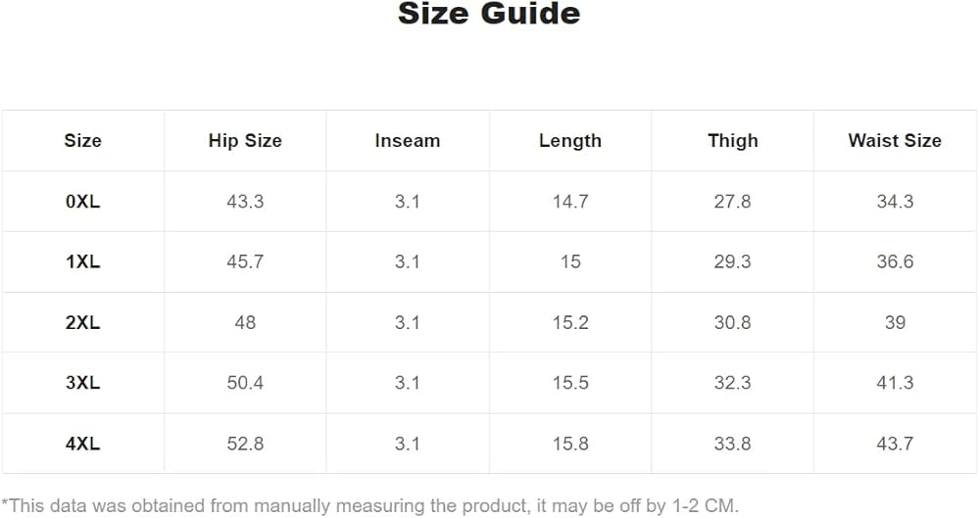This screenshot has width=980, height=518.
Task: Click length value 14.7
Action: (x=569, y=202)
